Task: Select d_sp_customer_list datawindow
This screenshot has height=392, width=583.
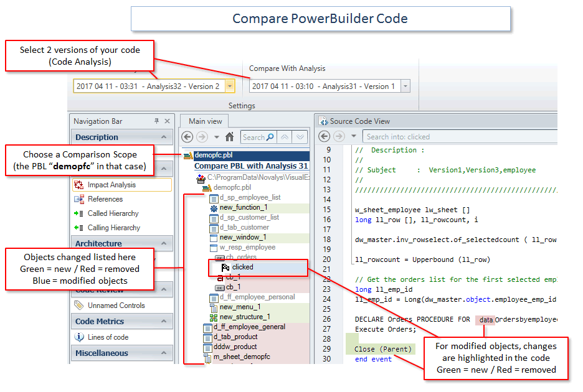Action: click(x=249, y=217)
